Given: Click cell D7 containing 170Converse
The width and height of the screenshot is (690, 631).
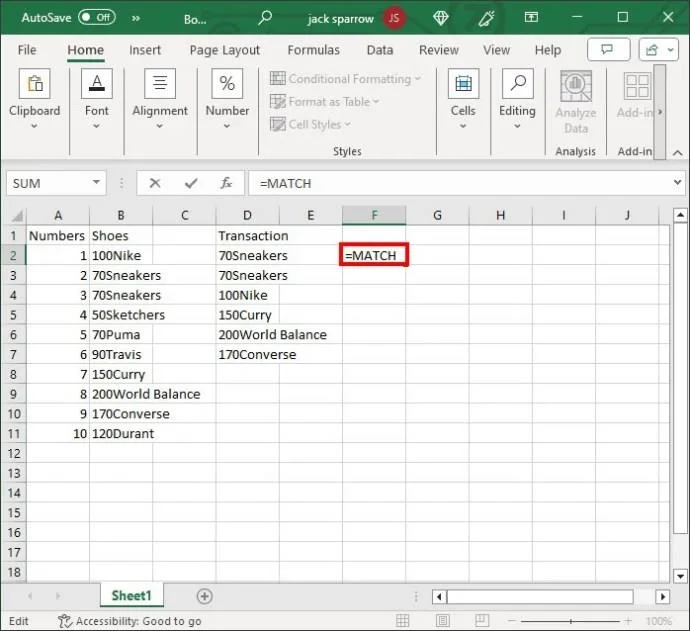Looking at the screenshot, I should [247, 354].
